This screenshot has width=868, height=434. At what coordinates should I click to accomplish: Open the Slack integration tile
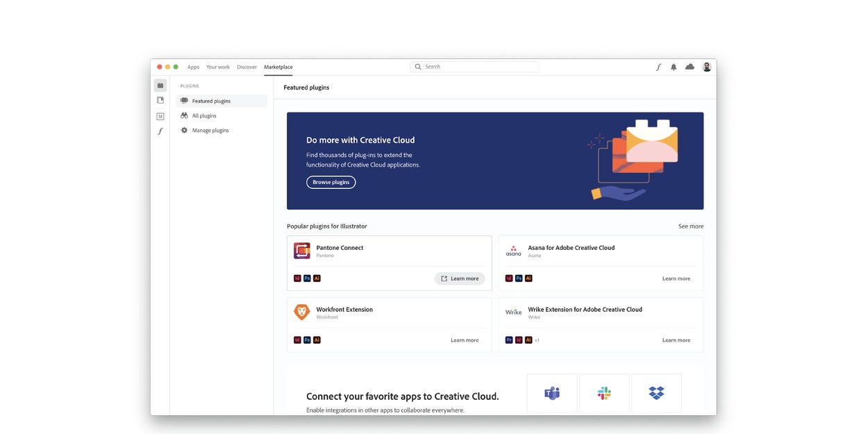click(x=604, y=393)
